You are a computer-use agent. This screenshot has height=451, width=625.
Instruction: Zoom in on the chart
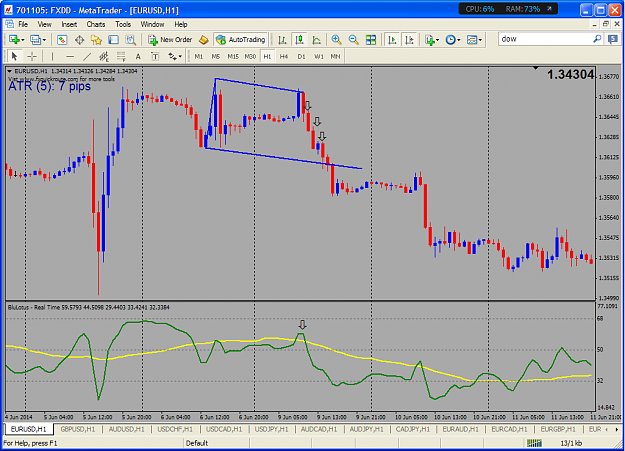(336, 39)
